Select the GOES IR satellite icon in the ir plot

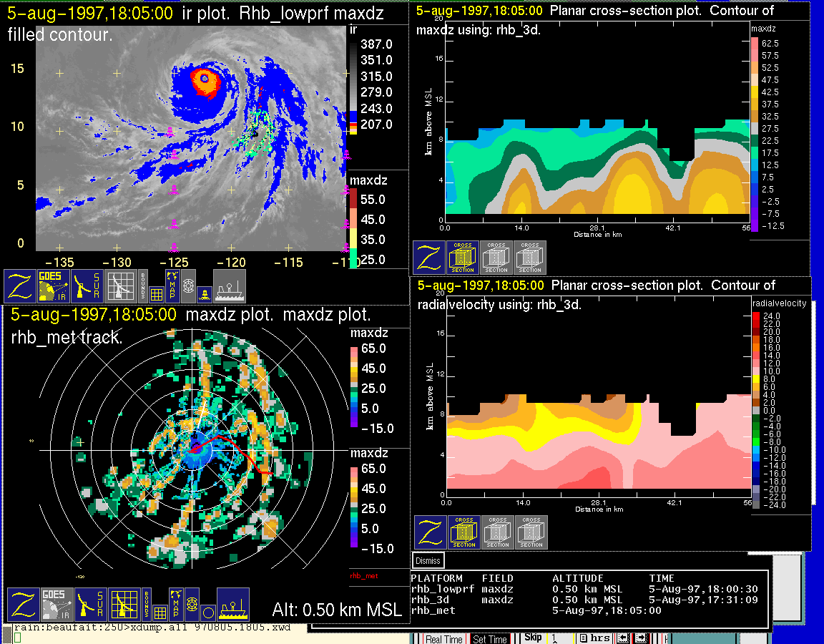pyautogui.click(x=54, y=286)
